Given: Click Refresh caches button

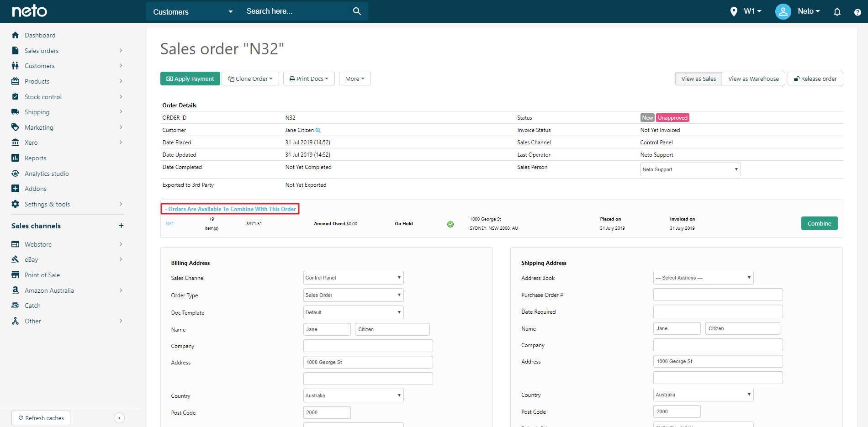Looking at the screenshot, I should coord(41,418).
